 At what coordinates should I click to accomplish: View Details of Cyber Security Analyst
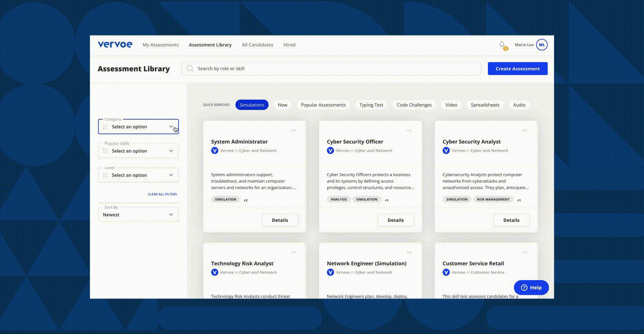pyautogui.click(x=511, y=220)
